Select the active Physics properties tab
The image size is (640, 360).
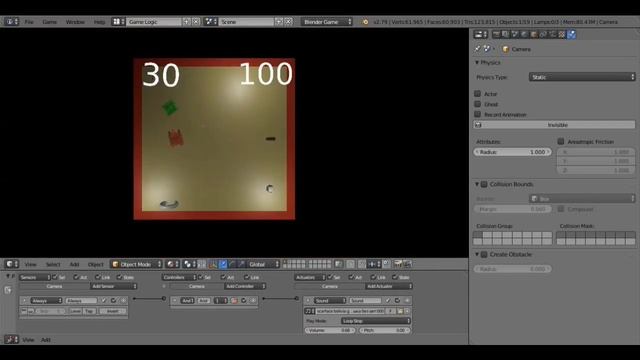(571, 35)
